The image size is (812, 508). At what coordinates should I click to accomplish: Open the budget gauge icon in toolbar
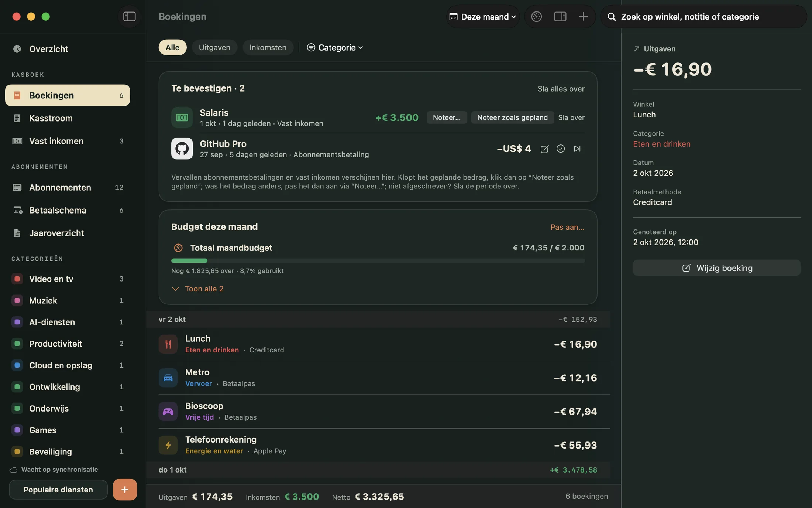536,17
